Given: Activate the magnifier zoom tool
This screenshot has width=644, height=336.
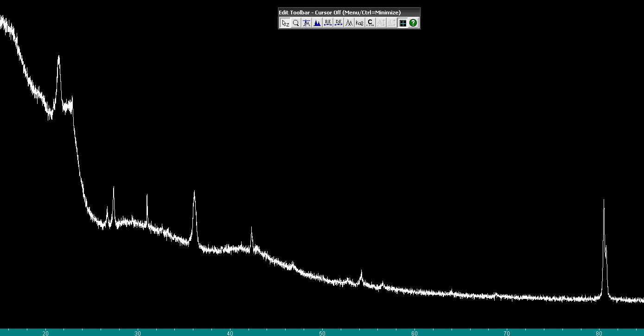Looking at the screenshot, I should click(296, 23).
